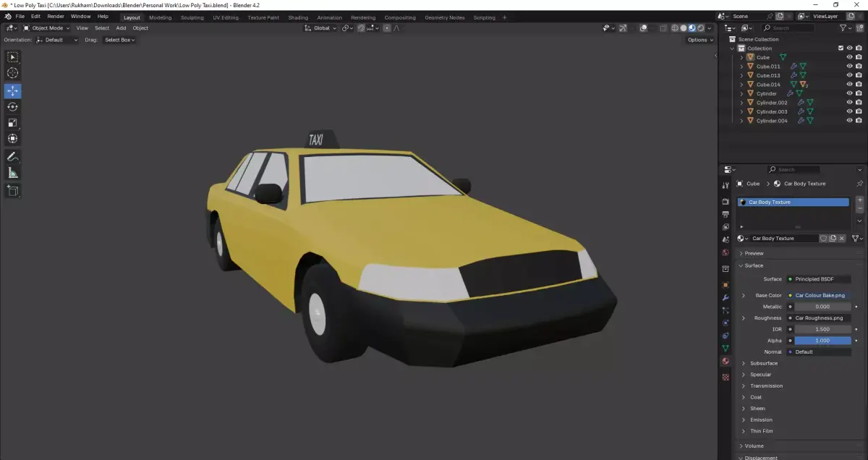The height and width of the screenshot is (460, 868).
Task: Choose the Measure tool
Action: pyautogui.click(x=12, y=173)
